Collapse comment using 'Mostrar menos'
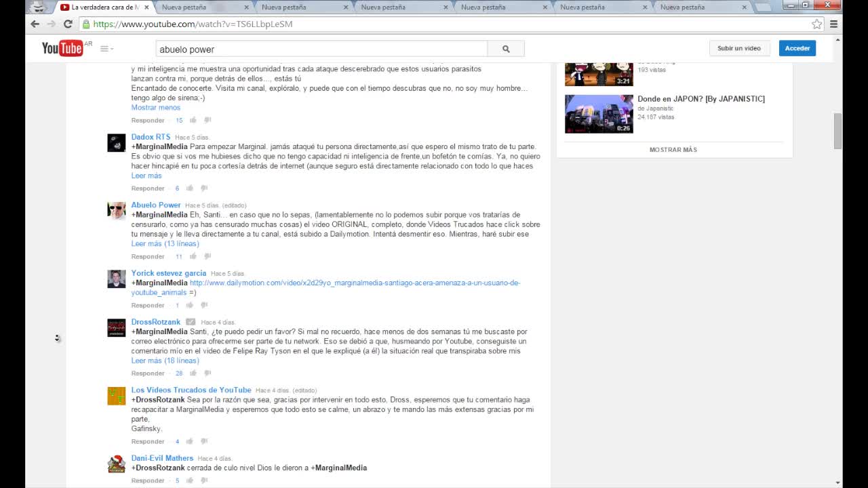868x488 pixels. coord(155,107)
